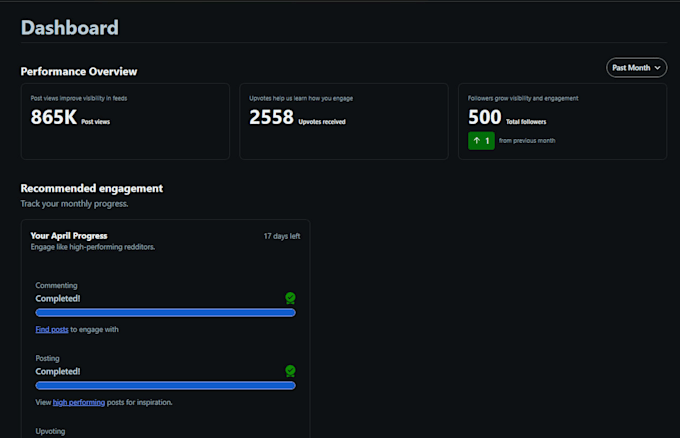This screenshot has height=438, width=680.
Task: Open the Find posts link
Action: coord(52,330)
